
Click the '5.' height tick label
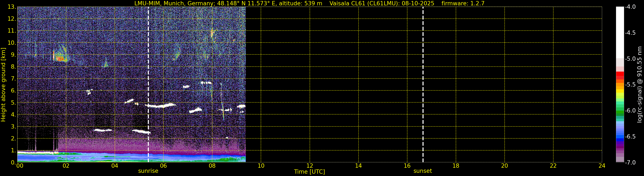coord(13,102)
